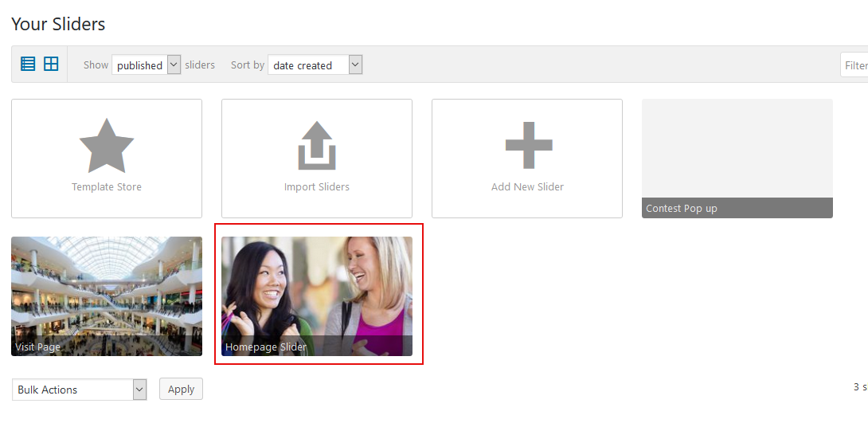Screen dimensions: 868x427
Task: Click the arrow on the published selector
Action: coord(174,65)
